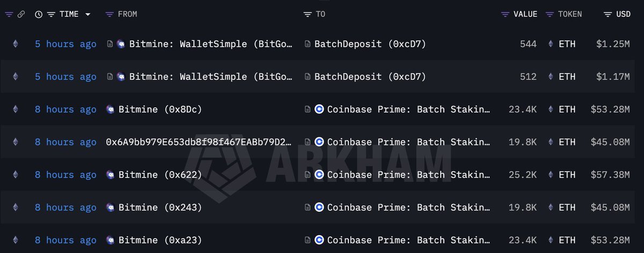Click the Bitmine logo beside Bitmine (0x8Dc)
This screenshot has height=253, width=644.
click(x=110, y=109)
